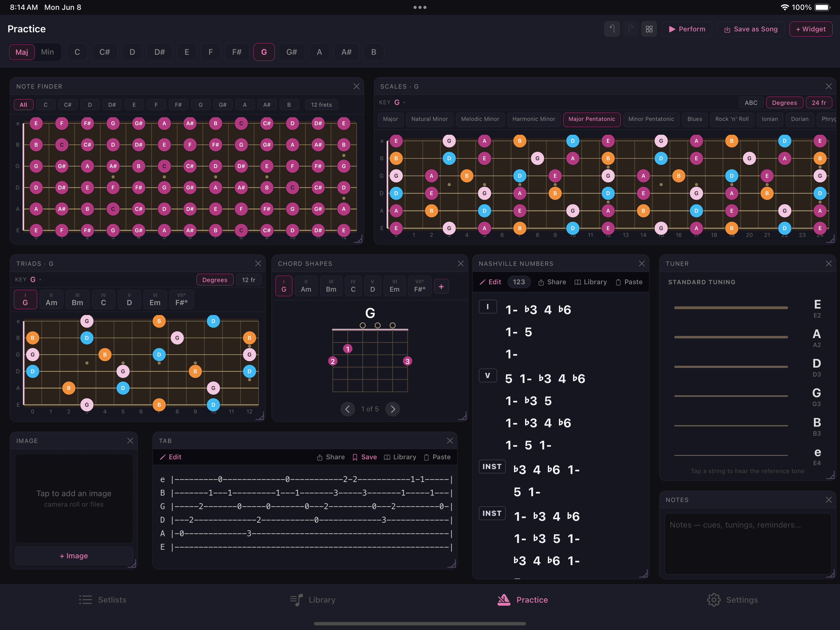Close the Notes widget

pos(829,500)
